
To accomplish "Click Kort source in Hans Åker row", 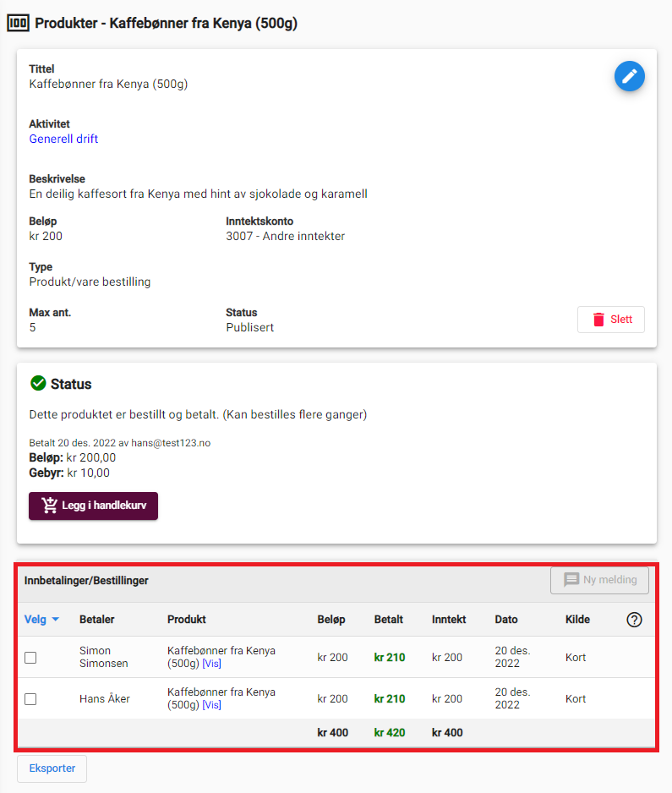I will tap(576, 699).
